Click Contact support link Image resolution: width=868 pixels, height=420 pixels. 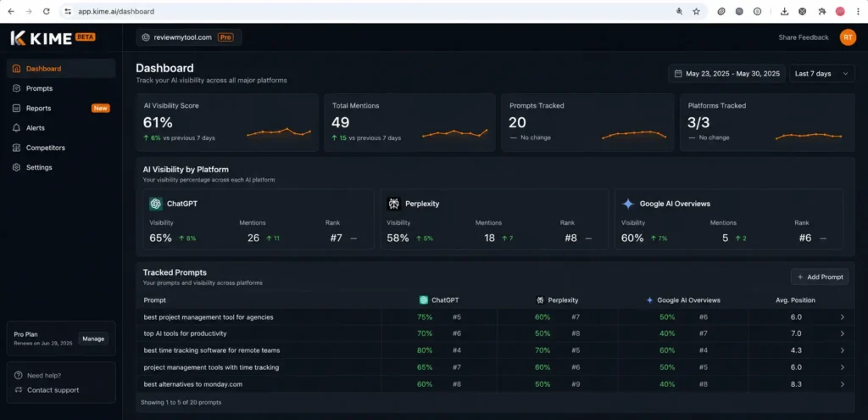[x=53, y=390]
